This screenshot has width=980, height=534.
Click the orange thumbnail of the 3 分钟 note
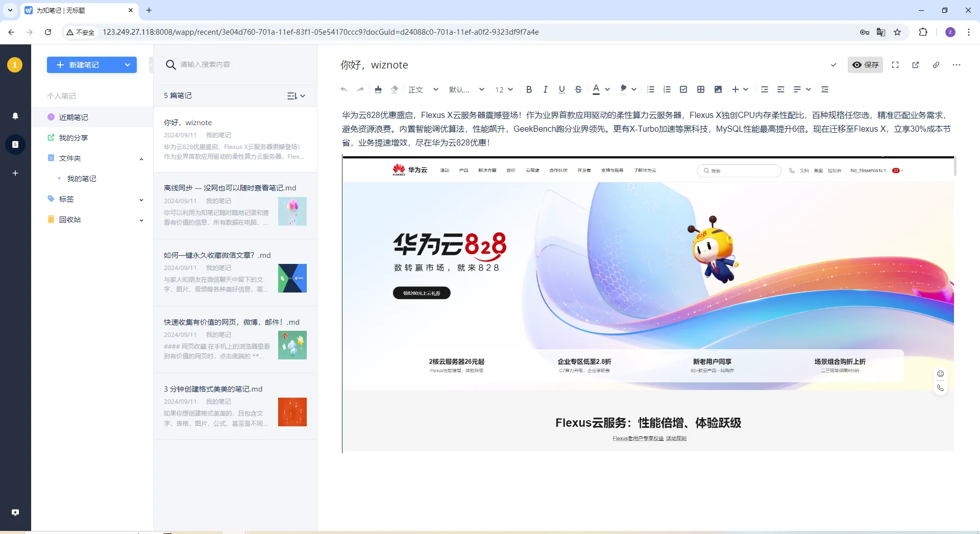pyautogui.click(x=292, y=412)
